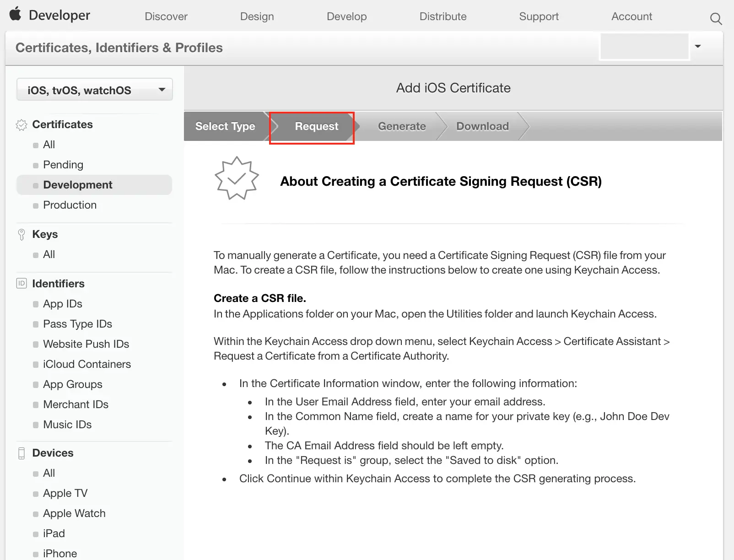The height and width of the screenshot is (560, 734).
Task: Click the Identifiers section heading
Action: click(59, 284)
